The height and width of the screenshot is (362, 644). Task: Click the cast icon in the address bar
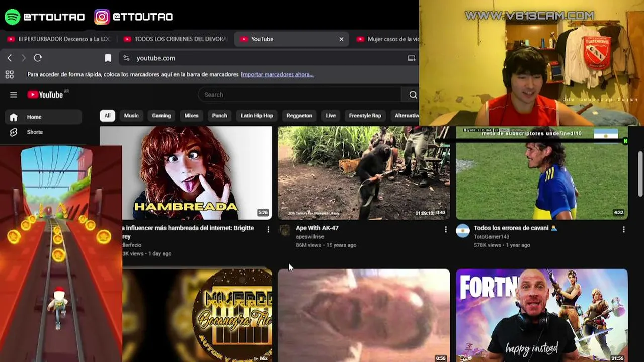point(412,58)
